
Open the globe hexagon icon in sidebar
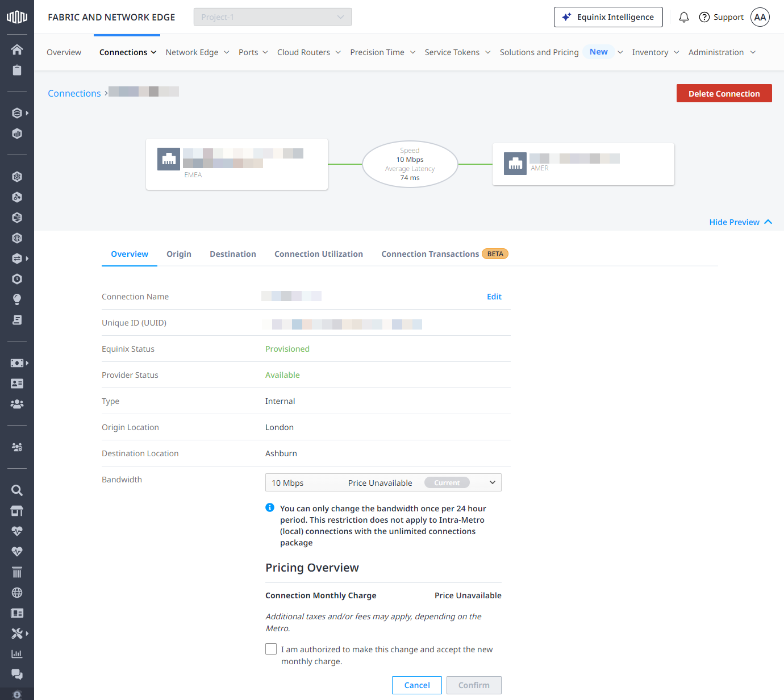[x=17, y=238]
